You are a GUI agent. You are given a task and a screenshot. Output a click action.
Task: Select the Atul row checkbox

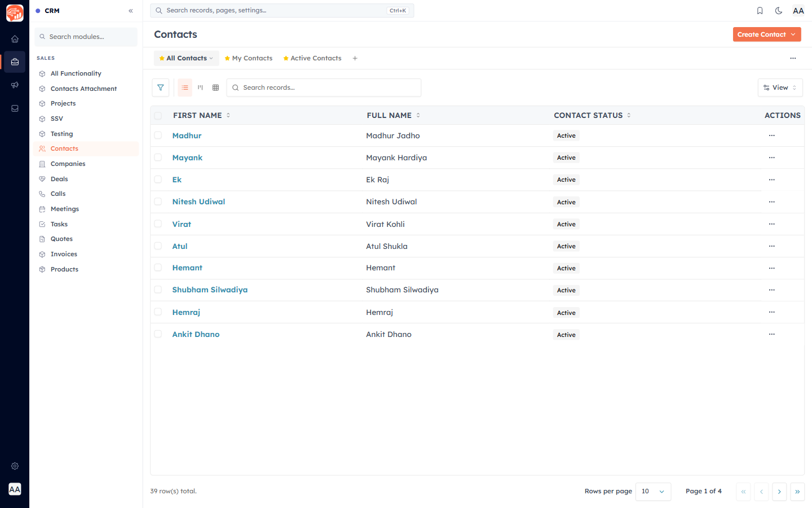[158, 246]
